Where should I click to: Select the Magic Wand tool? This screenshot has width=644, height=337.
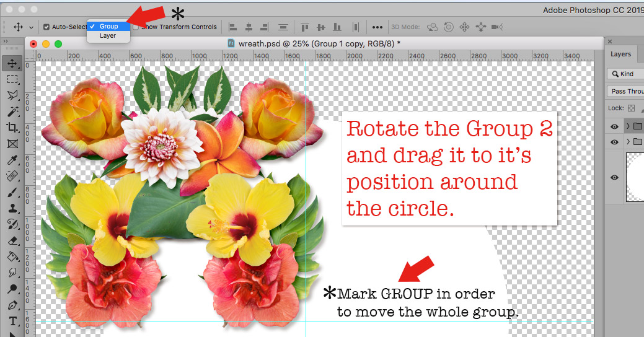click(x=12, y=112)
